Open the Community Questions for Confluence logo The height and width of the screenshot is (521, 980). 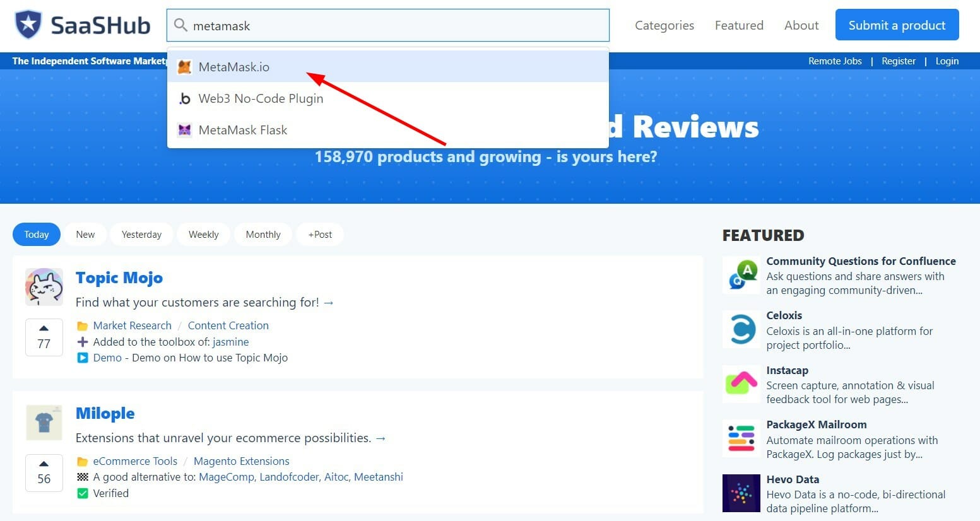[x=741, y=275]
